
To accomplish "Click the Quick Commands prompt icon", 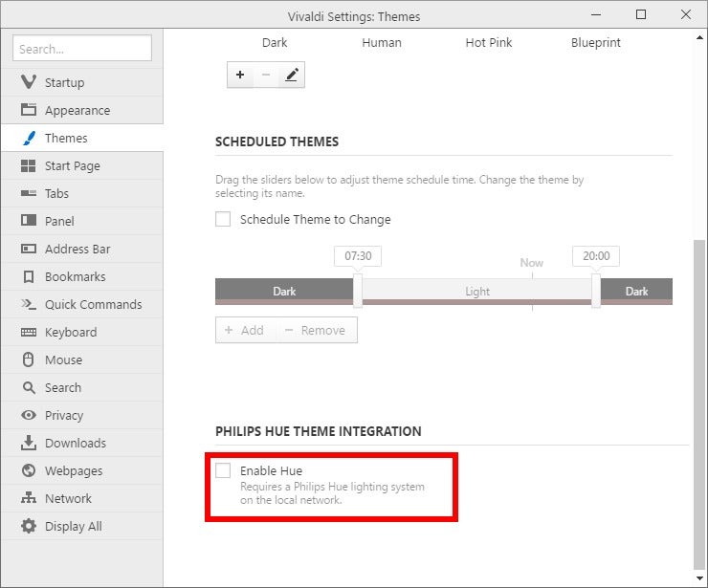I will [29, 304].
